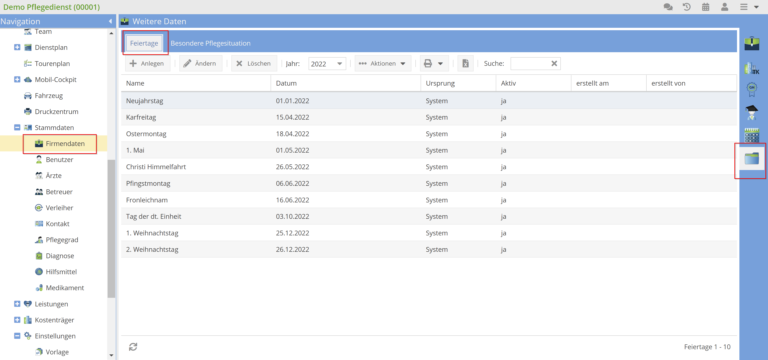
Task: Sort by the Ursprung column header
Action: [458, 83]
